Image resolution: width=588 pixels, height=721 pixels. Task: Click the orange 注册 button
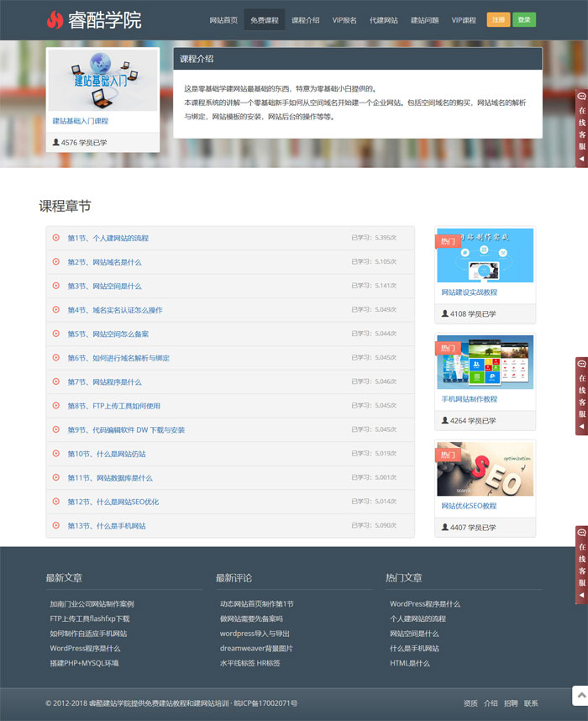pos(498,19)
